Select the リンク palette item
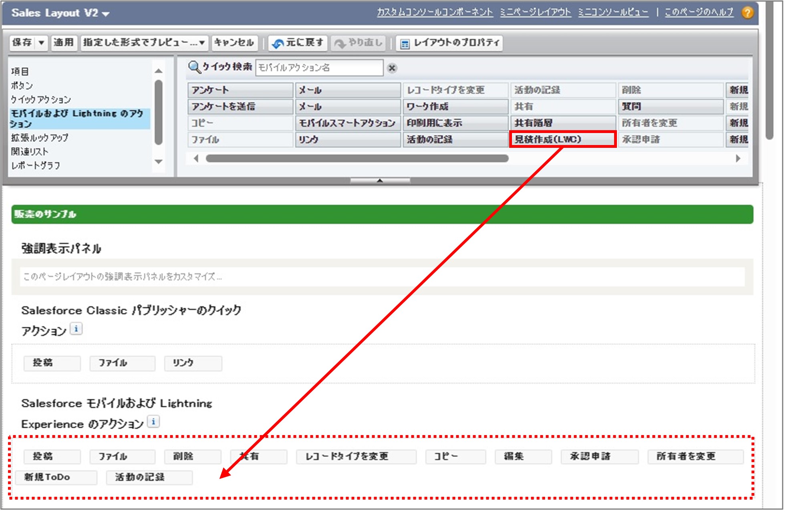The height and width of the screenshot is (512, 812). [x=348, y=139]
